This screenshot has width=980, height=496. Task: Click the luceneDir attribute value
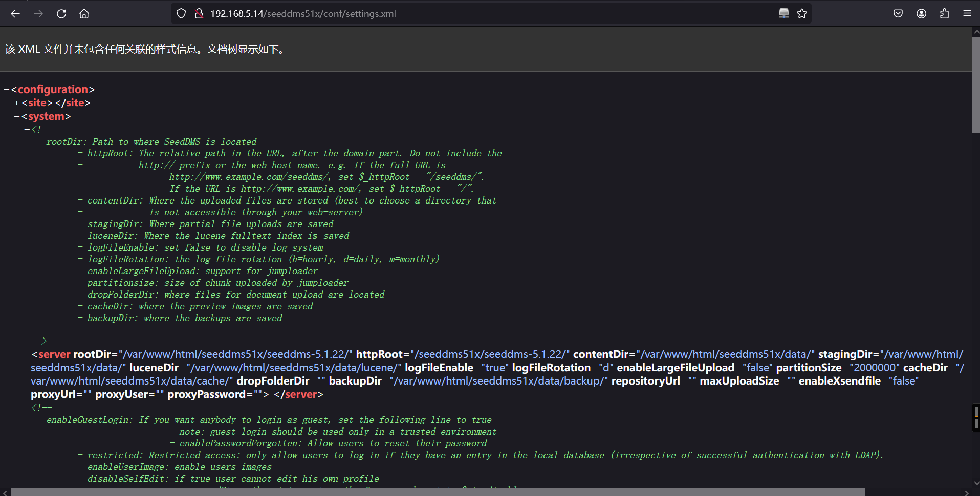(294, 368)
